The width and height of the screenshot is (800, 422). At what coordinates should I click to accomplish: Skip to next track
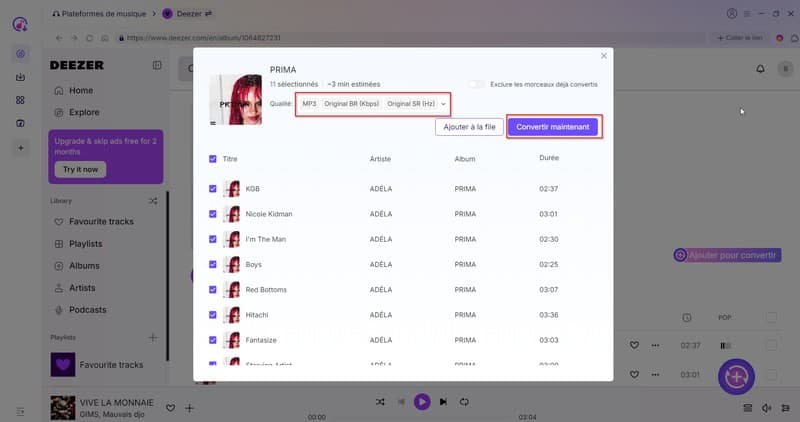click(x=443, y=402)
